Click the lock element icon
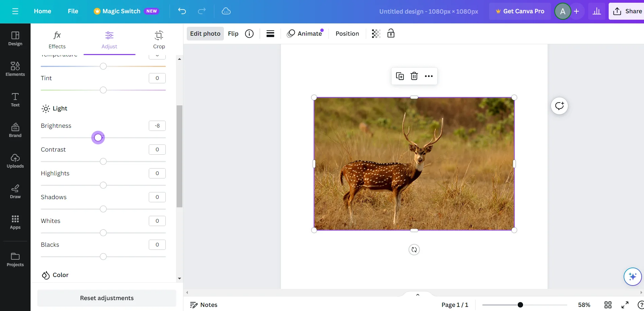This screenshot has height=311, width=644. (391, 33)
